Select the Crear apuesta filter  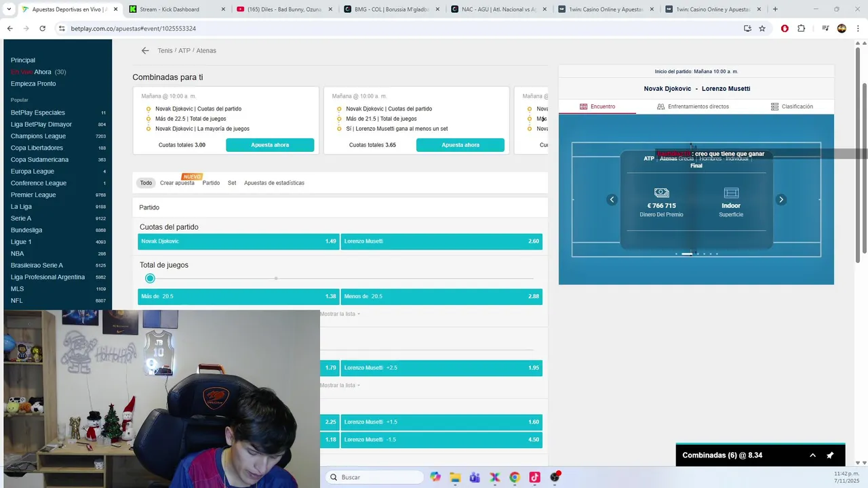[177, 183]
